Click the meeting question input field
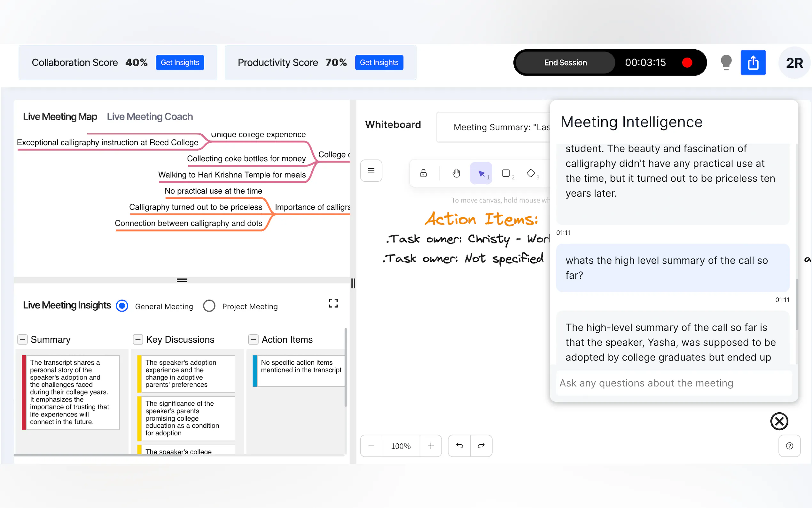Viewport: 812px width, 508px height. pyautogui.click(x=673, y=383)
